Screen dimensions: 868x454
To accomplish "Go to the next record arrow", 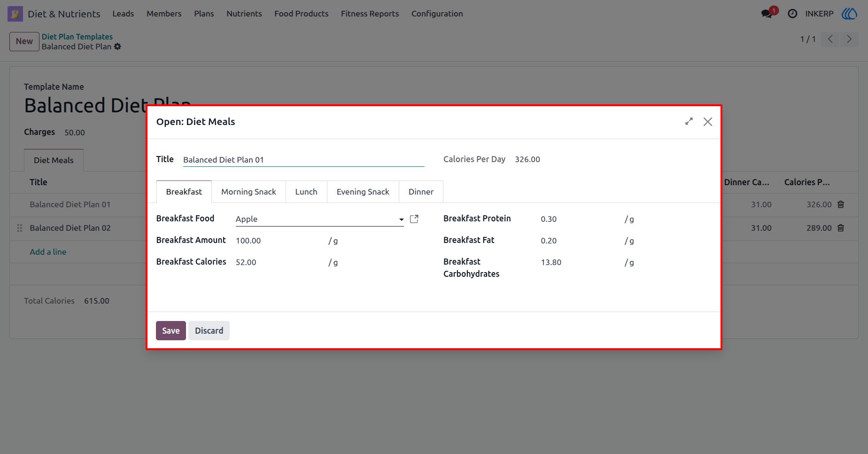I will click(849, 39).
